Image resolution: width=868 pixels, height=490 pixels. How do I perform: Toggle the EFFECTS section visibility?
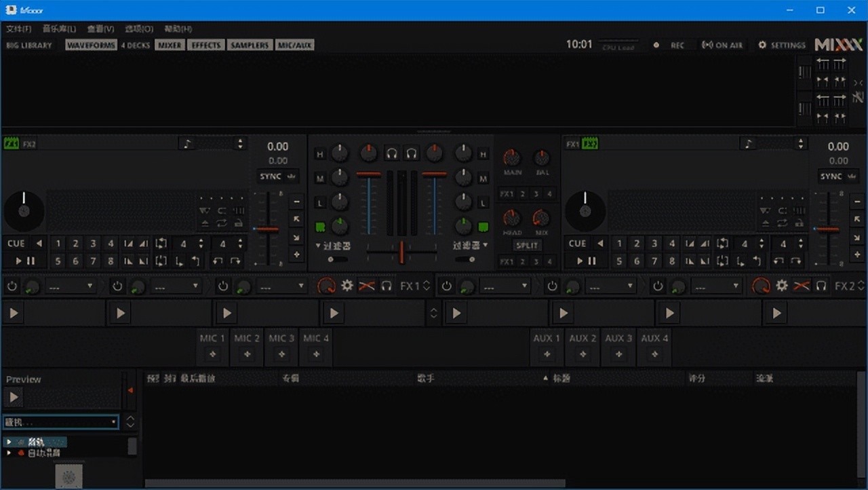(x=205, y=45)
